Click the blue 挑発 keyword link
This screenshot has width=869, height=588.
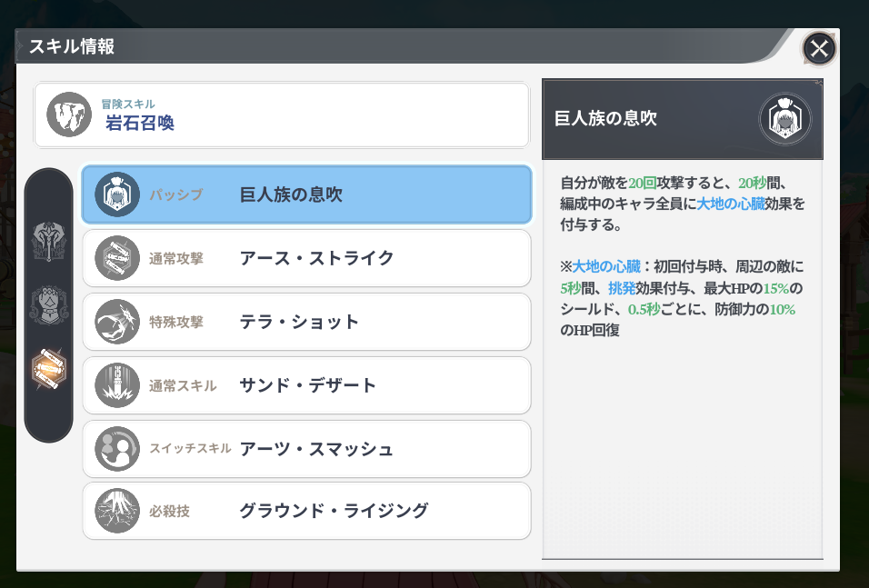(x=622, y=288)
